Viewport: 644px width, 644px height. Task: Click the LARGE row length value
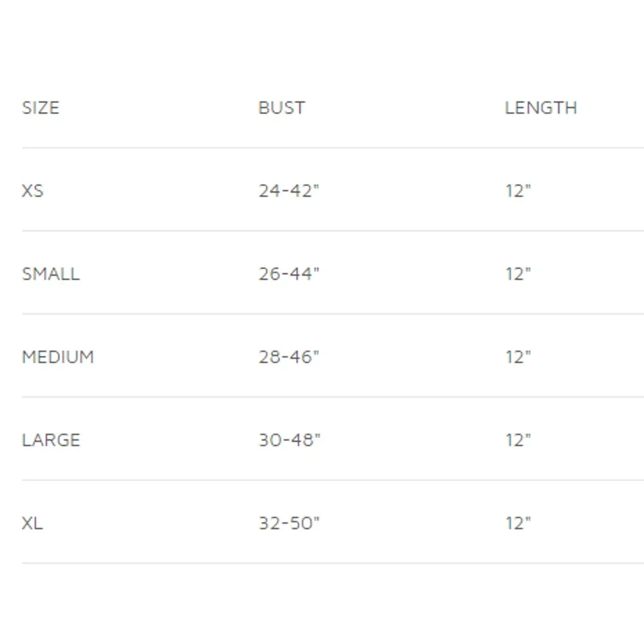(518, 440)
